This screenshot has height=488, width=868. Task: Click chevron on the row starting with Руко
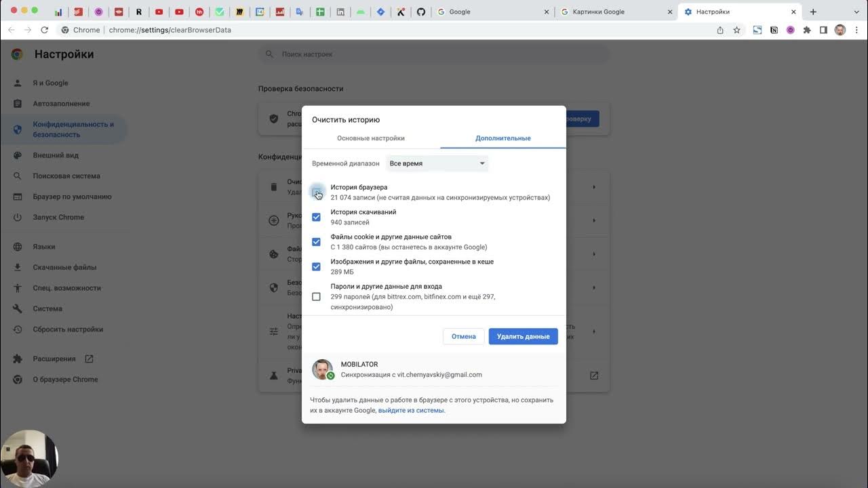(x=594, y=220)
